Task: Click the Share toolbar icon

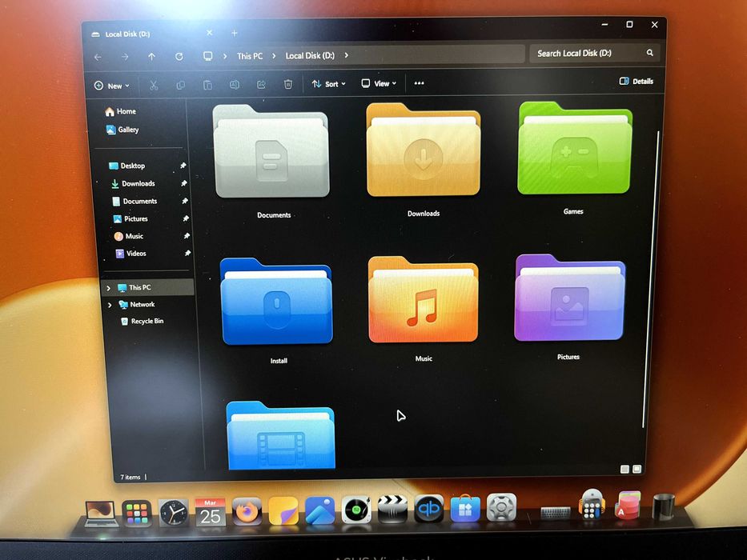Action: click(261, 85)
